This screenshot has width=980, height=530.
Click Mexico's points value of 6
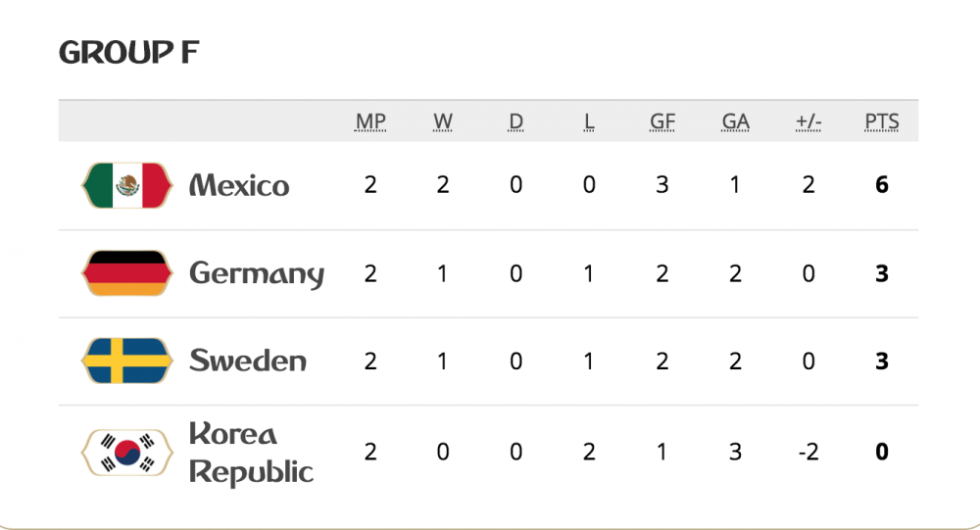882,185
